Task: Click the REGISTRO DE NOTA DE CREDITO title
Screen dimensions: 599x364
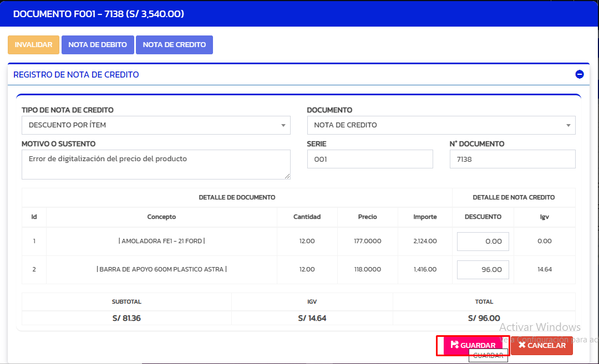Action: (x=76, y=75)
